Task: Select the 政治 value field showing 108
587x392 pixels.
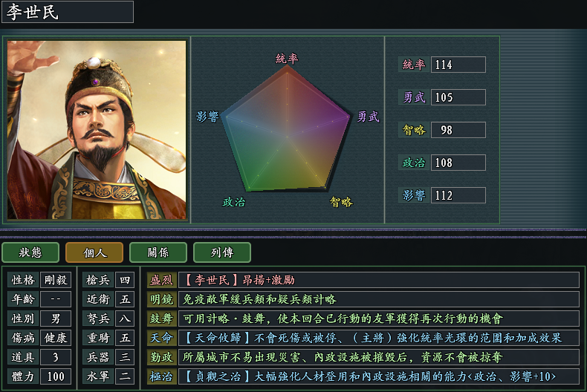Action: click(x=458, y=163)
